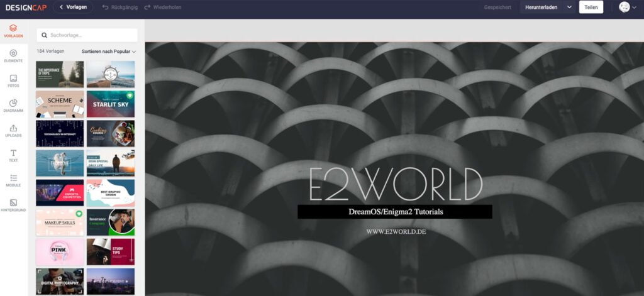
Task: Open the Diagramm sidebar panel
Action: click(13, 106)
